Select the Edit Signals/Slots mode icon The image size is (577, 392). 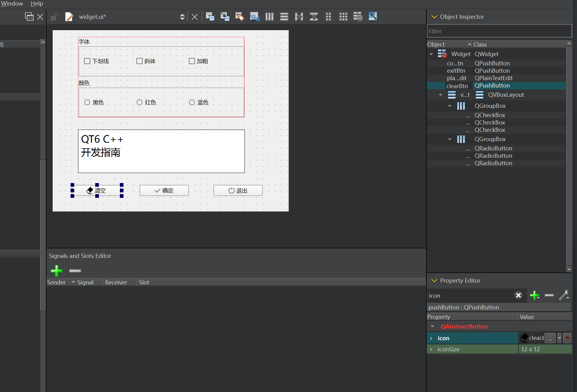coord(225,17)
